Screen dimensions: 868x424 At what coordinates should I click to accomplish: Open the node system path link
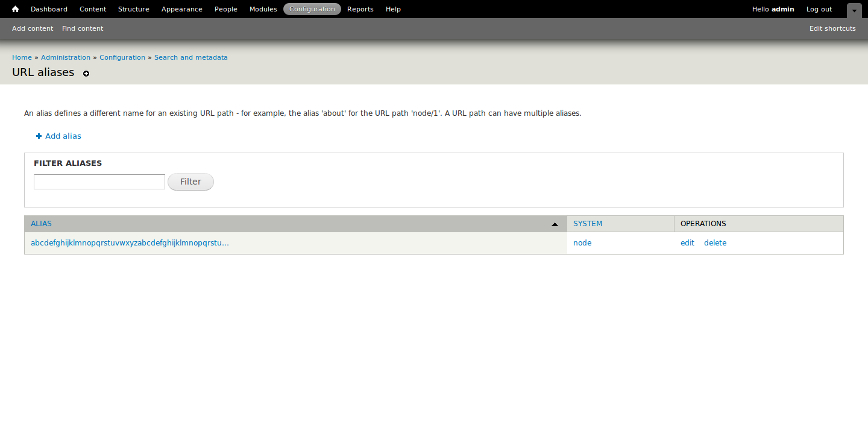pos(582,242)
